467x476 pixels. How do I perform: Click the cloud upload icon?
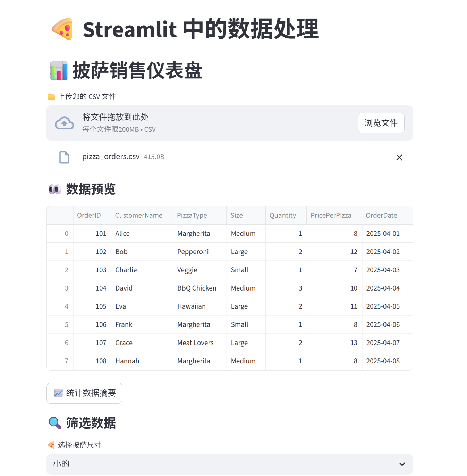tap(64, 123)
